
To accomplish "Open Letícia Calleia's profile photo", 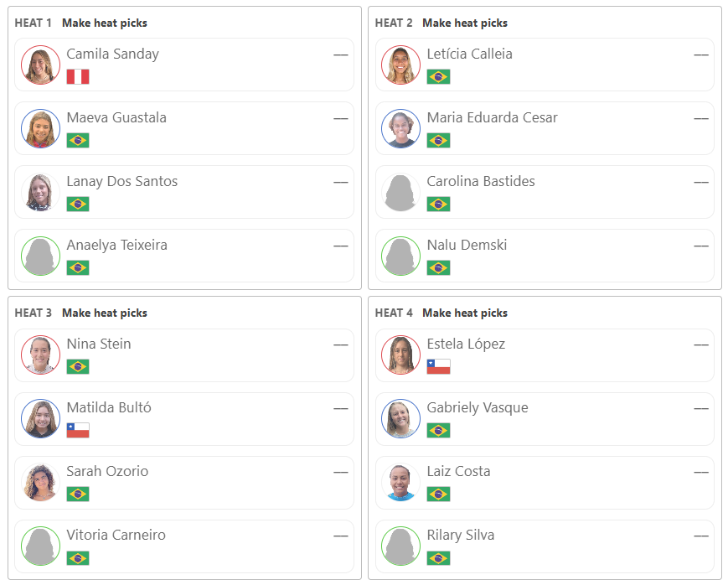I will [x=400, y=65].
